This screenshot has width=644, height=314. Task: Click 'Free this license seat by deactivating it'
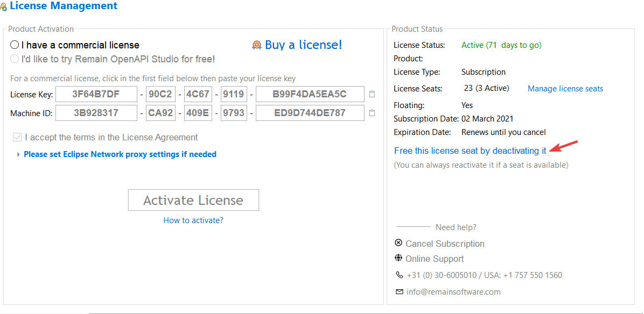470,151
